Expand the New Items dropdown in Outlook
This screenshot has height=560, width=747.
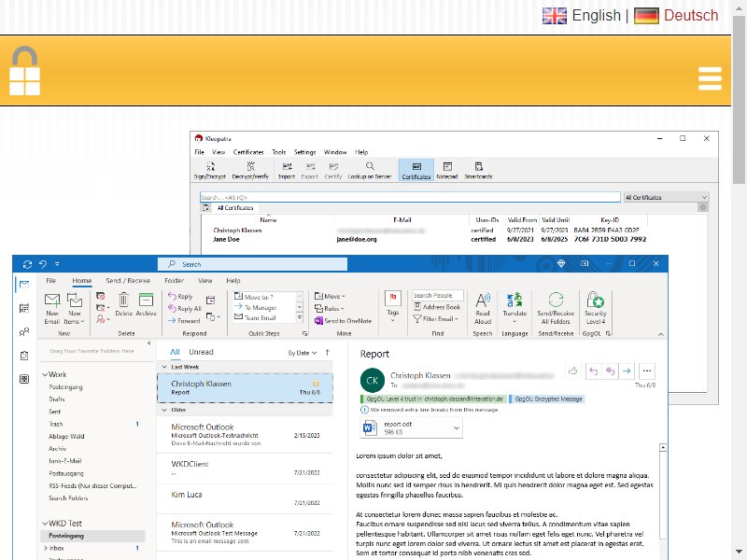coord(75,308)
